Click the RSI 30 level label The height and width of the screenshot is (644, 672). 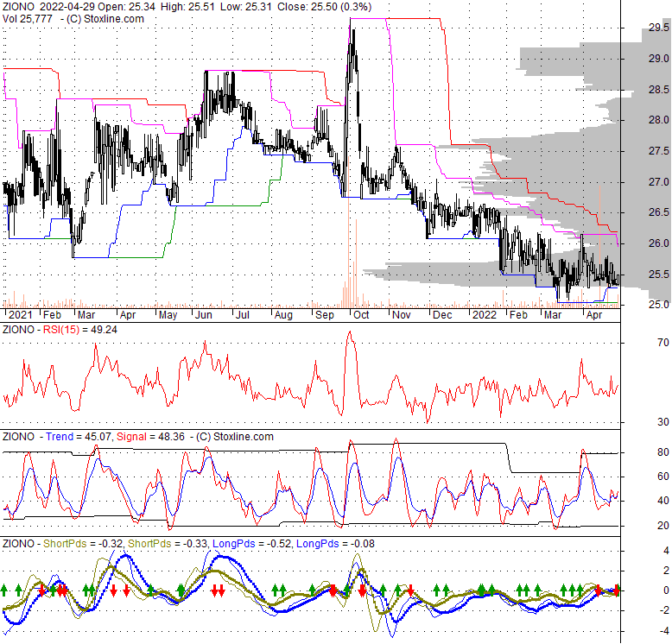click(x=663, y=422)
